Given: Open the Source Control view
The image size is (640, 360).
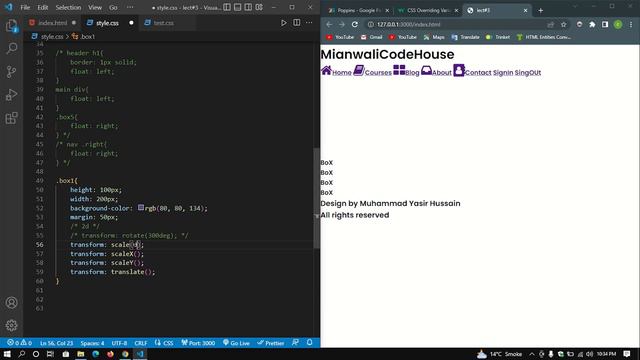Looking at the screenshot, I should click(x=11, y=72).
